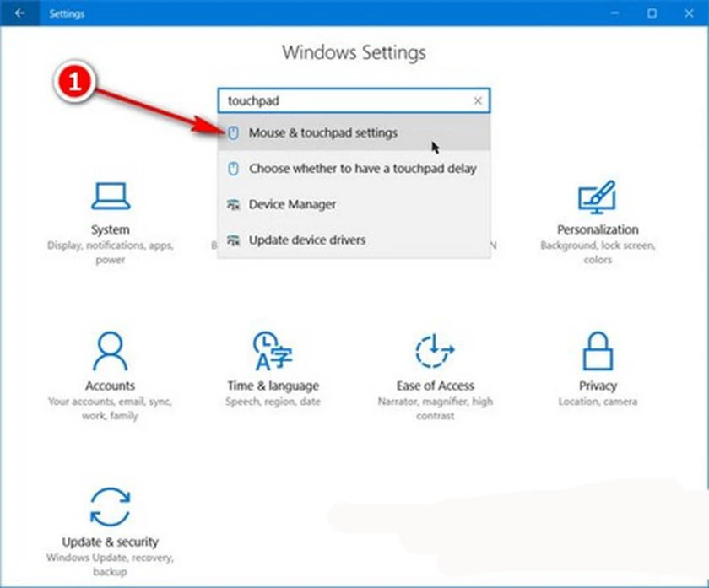Close the Settings window
The height and width of the screenshot is (588, 709).
pyautogui.click(x=689, y=13)
